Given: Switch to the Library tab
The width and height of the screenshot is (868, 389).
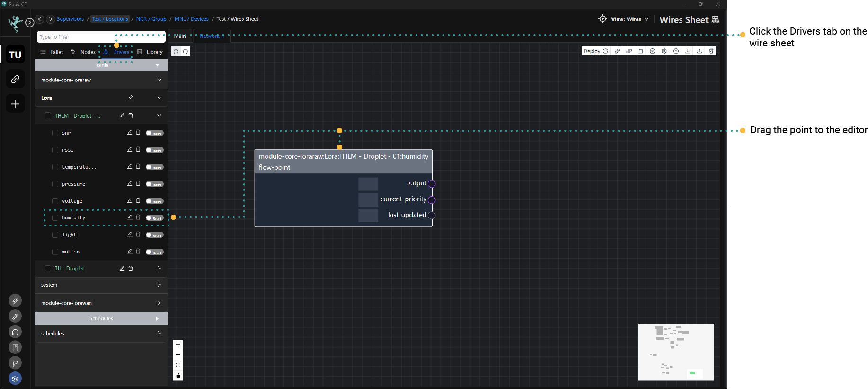Looking at the screenshot, I should point(150,52).
